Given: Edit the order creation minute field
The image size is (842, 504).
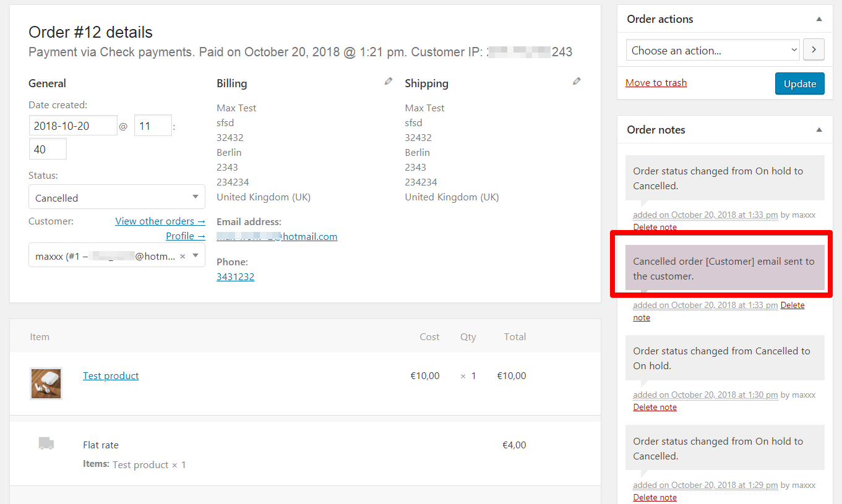Looking at the screenshot, I should pyautogui.click(x=48, y=149).
